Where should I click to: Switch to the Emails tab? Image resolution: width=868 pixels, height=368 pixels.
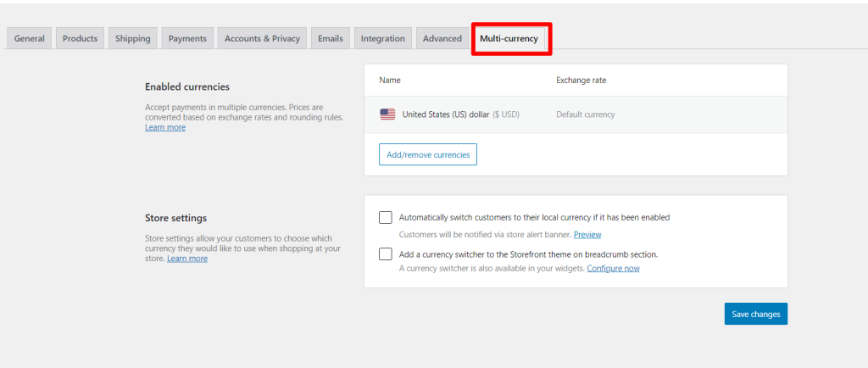(x=331, y=38)
